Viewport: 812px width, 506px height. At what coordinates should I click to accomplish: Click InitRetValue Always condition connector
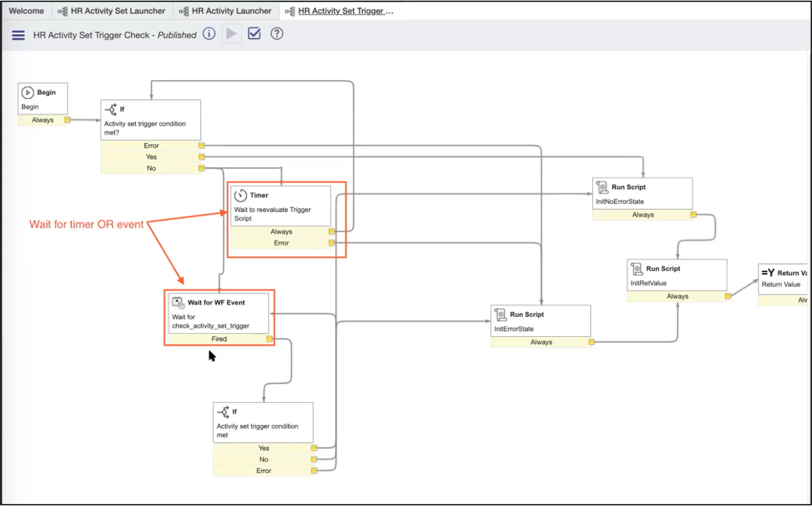tap(728, 297)
